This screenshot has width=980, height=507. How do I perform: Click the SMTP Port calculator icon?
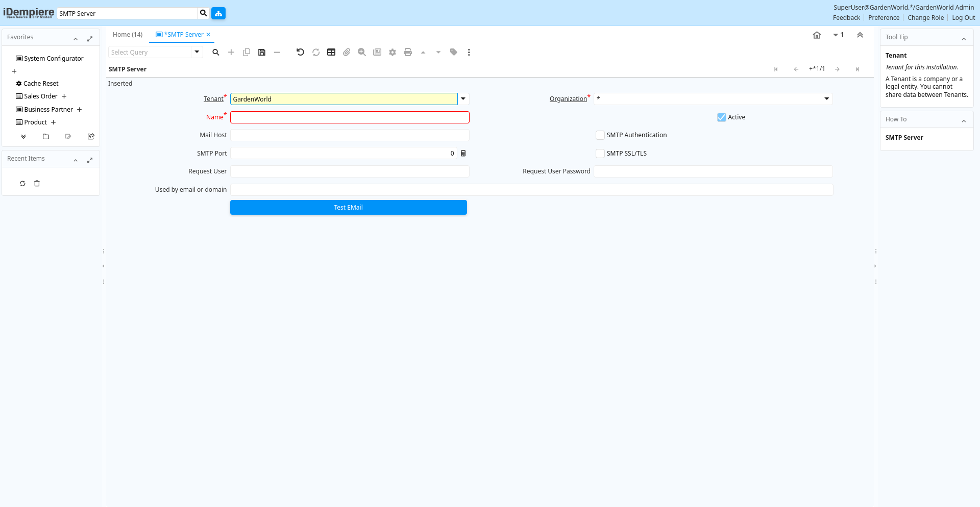(463, 154)
